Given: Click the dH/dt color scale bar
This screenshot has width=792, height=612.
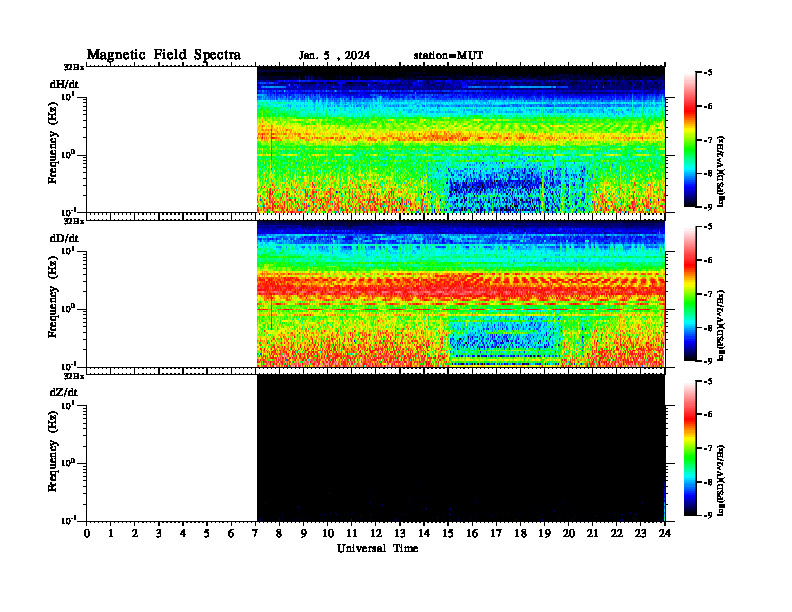Looking at the screenshot, I should [x=690, y=140].
